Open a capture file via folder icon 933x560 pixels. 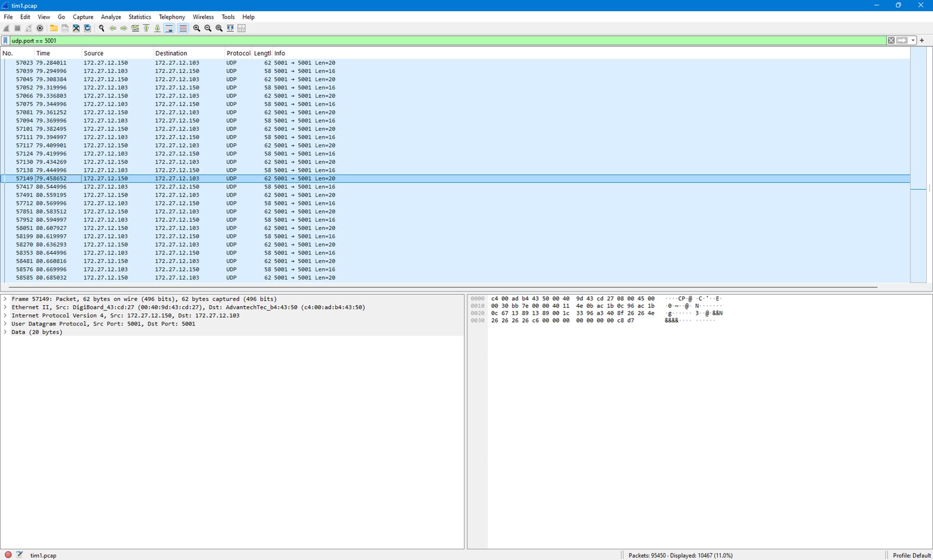54,28
